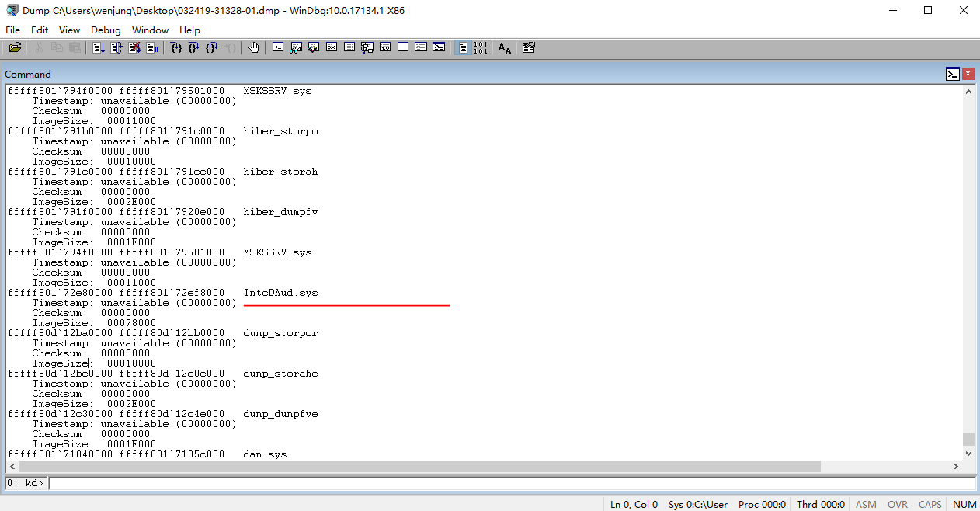Show the Registers window icon
Image resolution: width=980 pixels, height=511 pixels.
click(332, 48)
